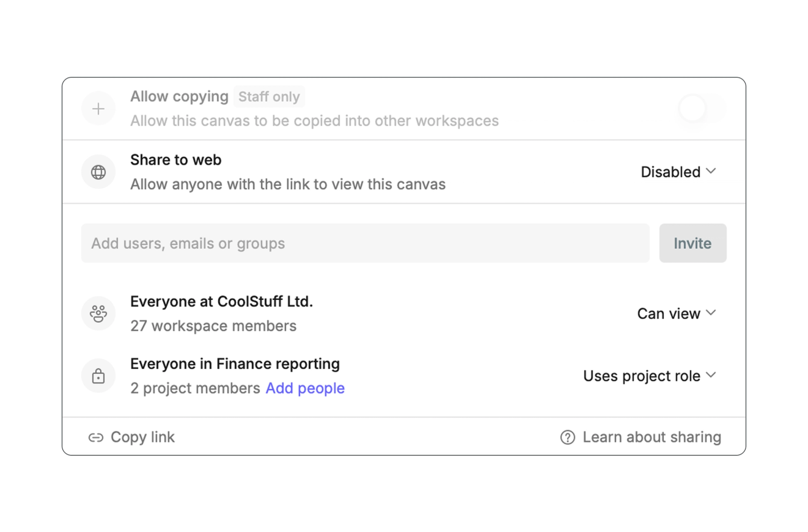Click the Invite button
The image size is (808, 532).
[x=692, y=243]
